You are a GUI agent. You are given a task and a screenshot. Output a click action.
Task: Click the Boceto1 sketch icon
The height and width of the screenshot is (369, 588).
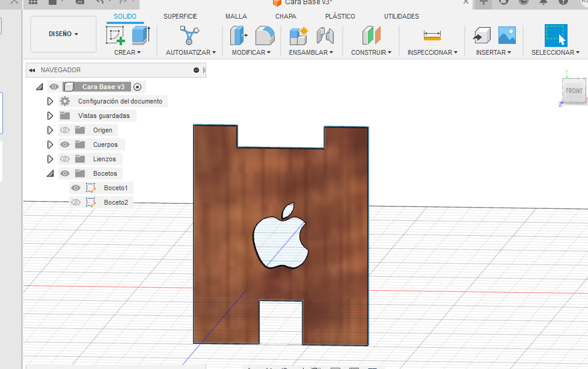pos(91,188)
